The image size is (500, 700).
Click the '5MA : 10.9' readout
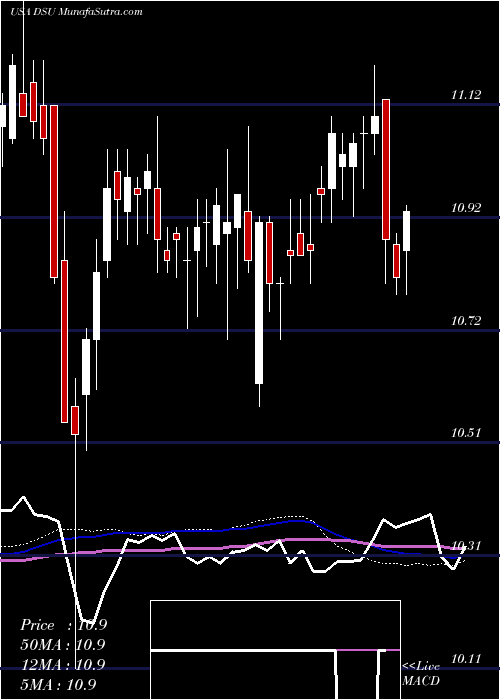point(58,684)
